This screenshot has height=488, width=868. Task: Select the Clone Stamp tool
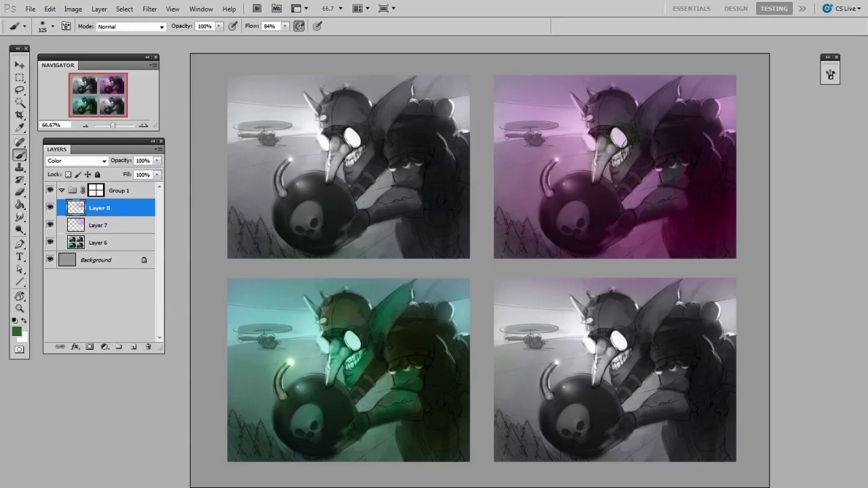20,167
